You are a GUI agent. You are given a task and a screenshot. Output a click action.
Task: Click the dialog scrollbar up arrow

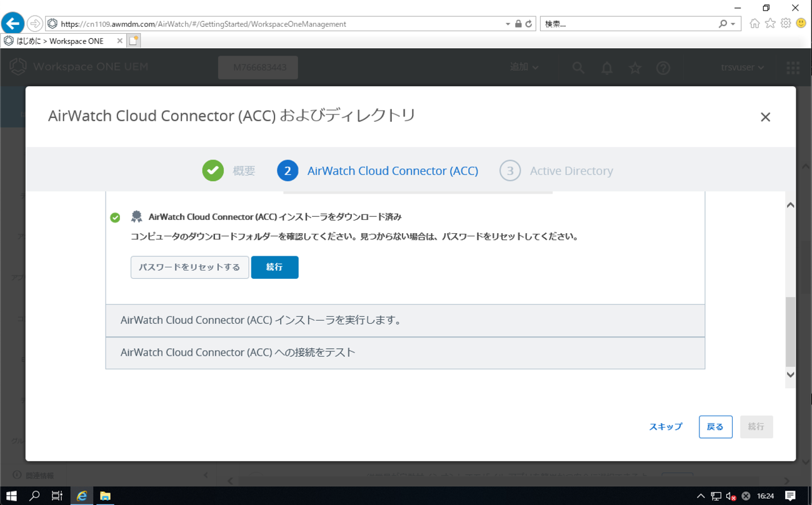coord(791,205)
